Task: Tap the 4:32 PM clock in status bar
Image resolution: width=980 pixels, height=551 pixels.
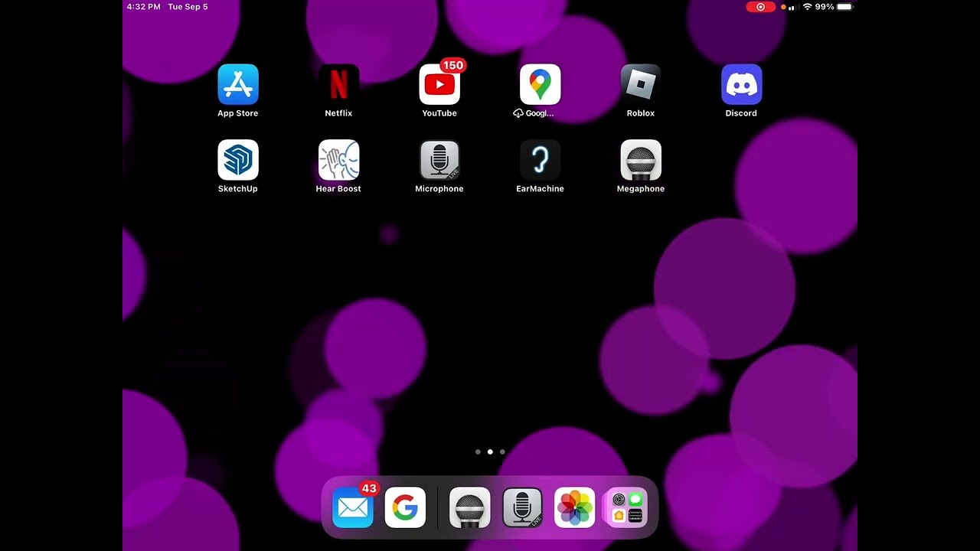Action: click(143, 7)
